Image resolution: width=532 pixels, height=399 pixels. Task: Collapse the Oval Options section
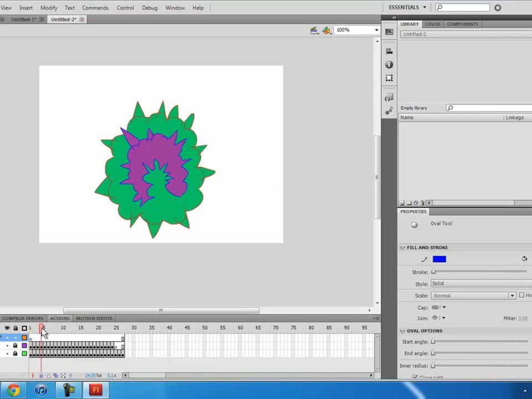pos(403,331)
